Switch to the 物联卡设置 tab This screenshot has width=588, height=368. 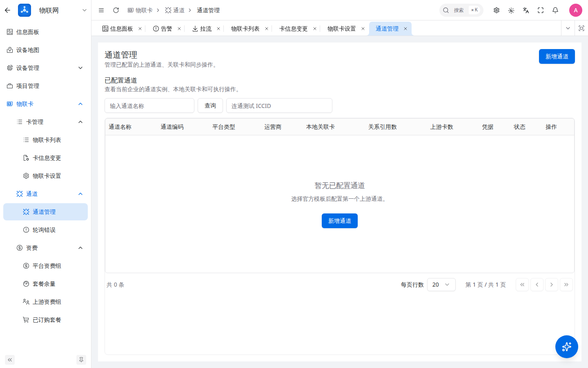click(342, 29)
